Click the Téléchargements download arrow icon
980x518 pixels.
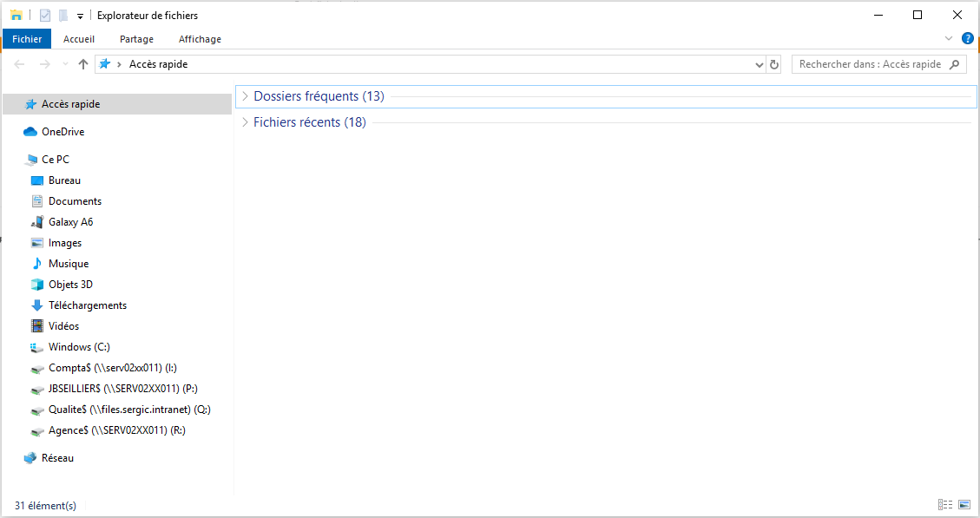(x=36, y=305)
